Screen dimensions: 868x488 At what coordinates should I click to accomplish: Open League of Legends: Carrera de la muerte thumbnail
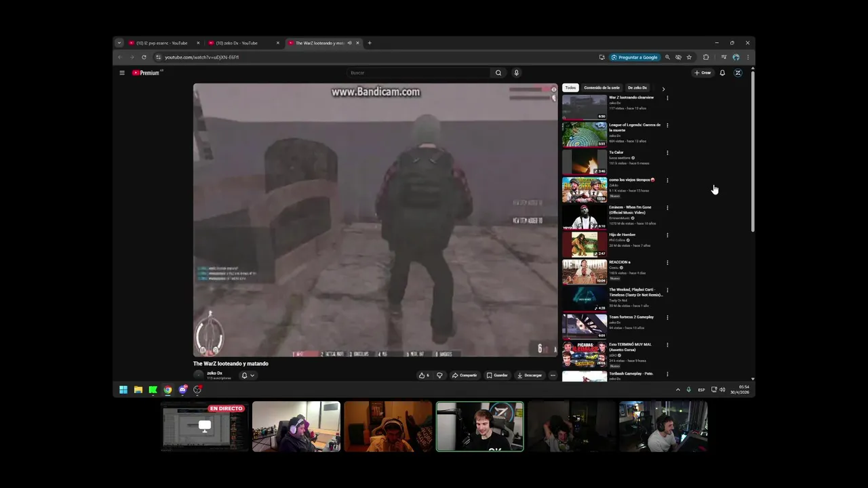tap(585, 134)
